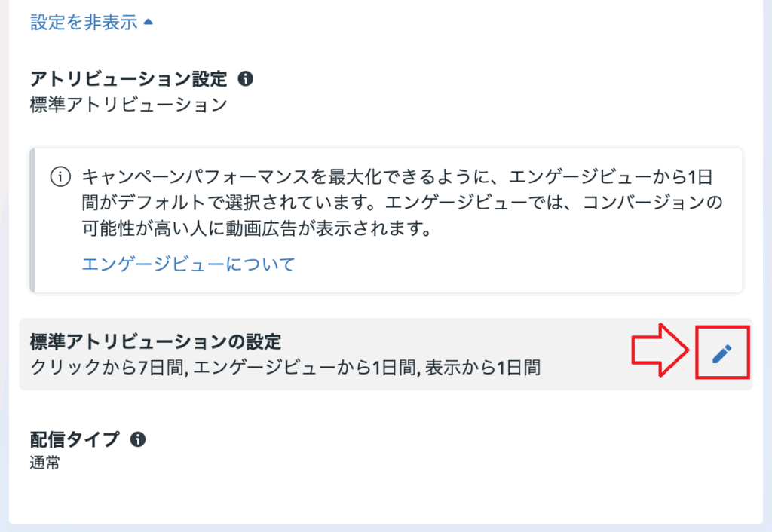This screenshot has height=532, width=772.
Task: Click info icon next to 配信タイプ
Action: [137, 439]
